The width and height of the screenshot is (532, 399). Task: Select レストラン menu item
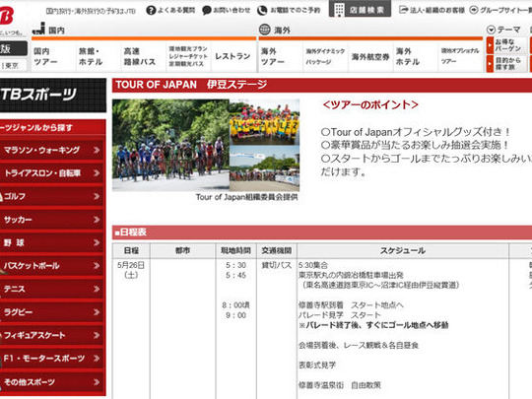(x=233, y=56)
